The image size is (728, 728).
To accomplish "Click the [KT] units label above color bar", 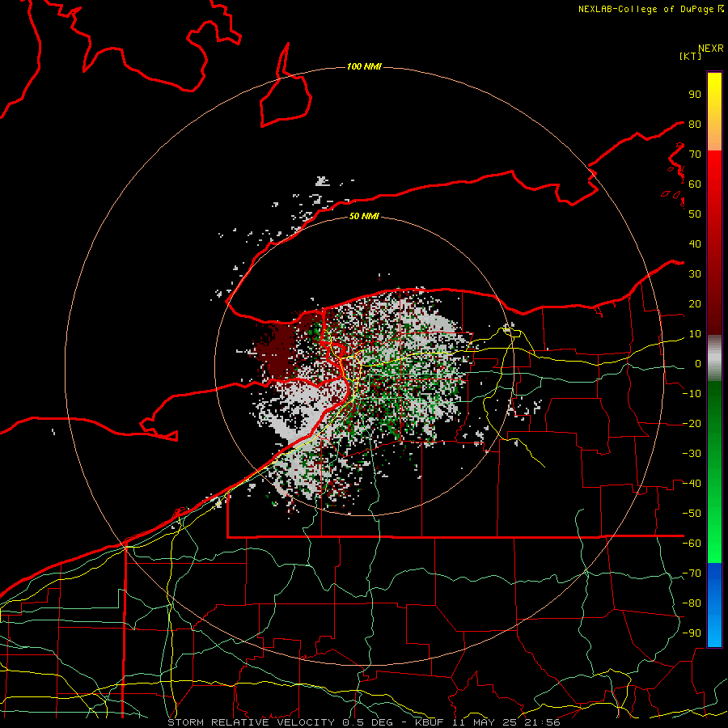I will (x=690, y=56).
